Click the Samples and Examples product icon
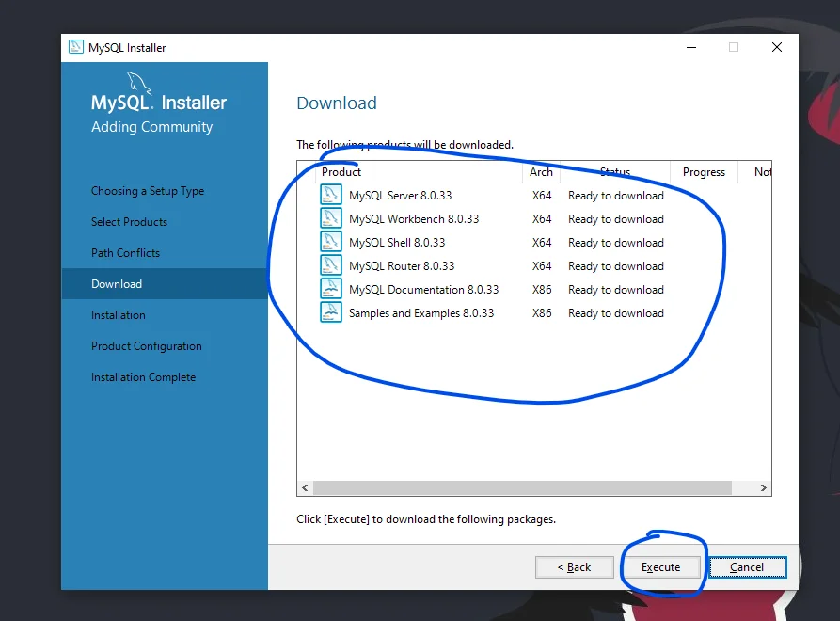 [330, 312]
